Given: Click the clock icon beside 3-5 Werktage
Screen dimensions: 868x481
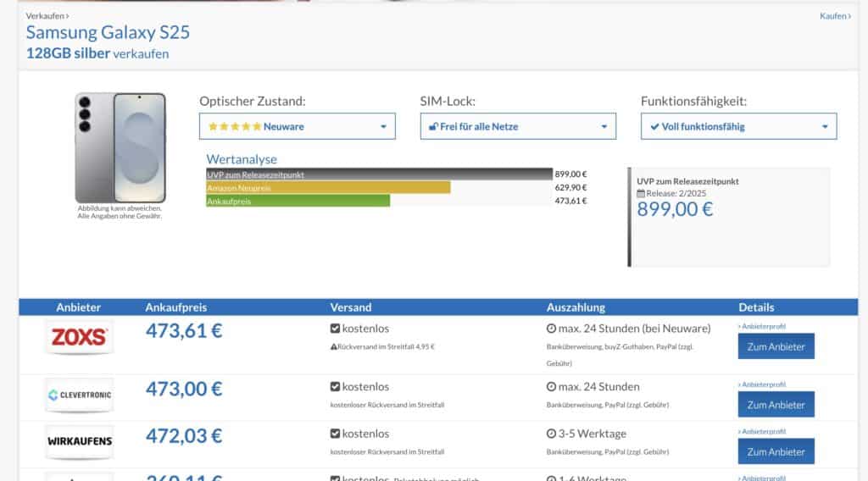Looking at the screenshot, I should coord(551,434).
